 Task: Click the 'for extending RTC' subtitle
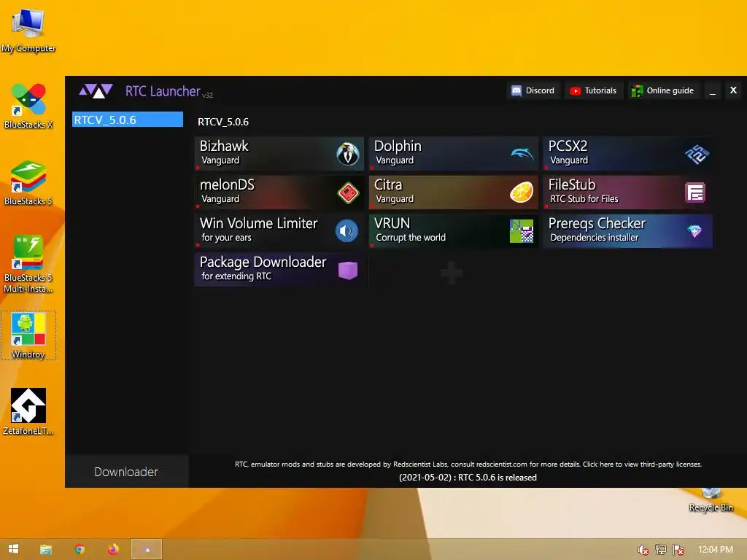pos(236,276)
